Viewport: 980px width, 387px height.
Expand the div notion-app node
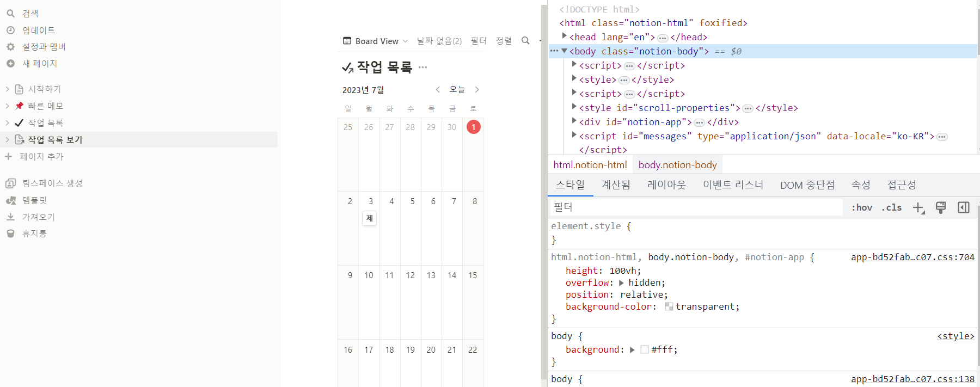574,121
